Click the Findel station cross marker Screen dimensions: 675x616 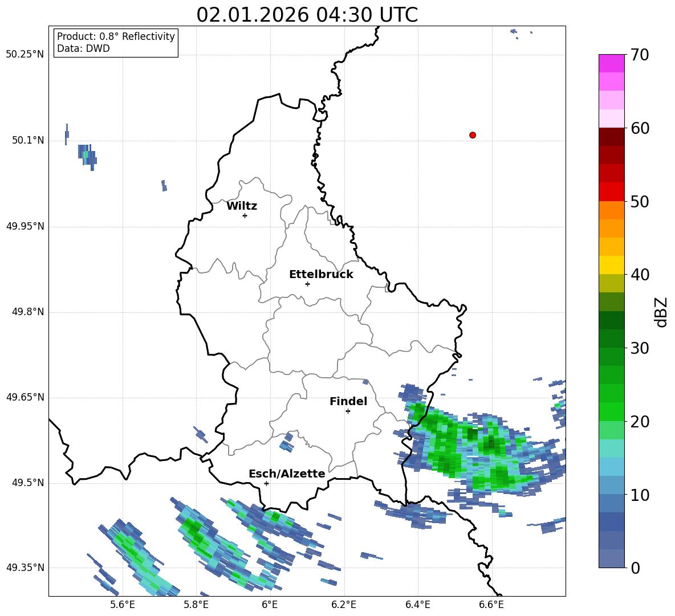pos(348,411)
